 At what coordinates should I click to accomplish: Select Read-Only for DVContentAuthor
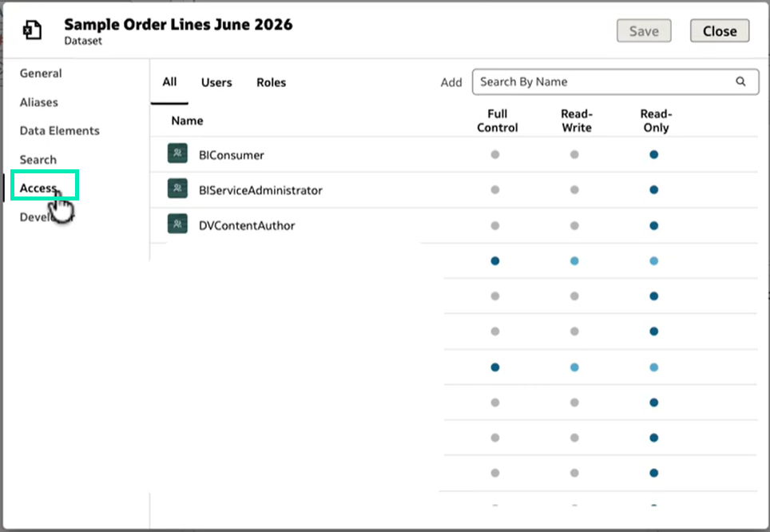[x=653, y=225]
